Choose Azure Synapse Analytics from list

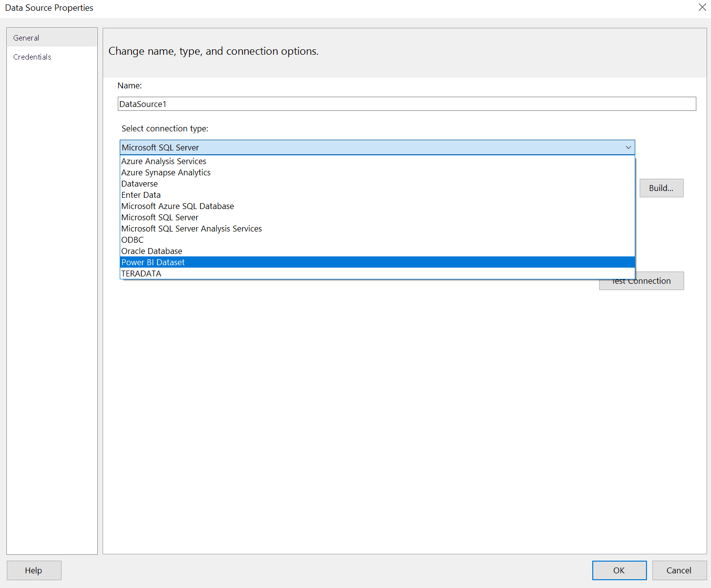(166, 172)
